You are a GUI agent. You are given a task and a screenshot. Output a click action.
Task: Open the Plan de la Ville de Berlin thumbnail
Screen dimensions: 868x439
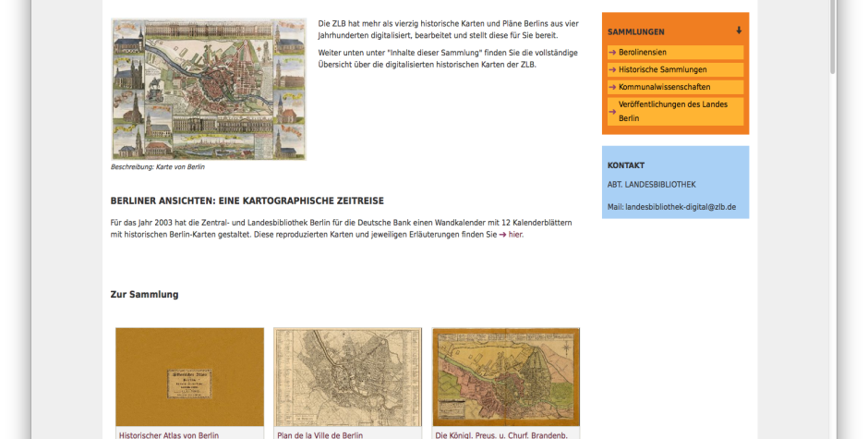[x=347, y=377]
